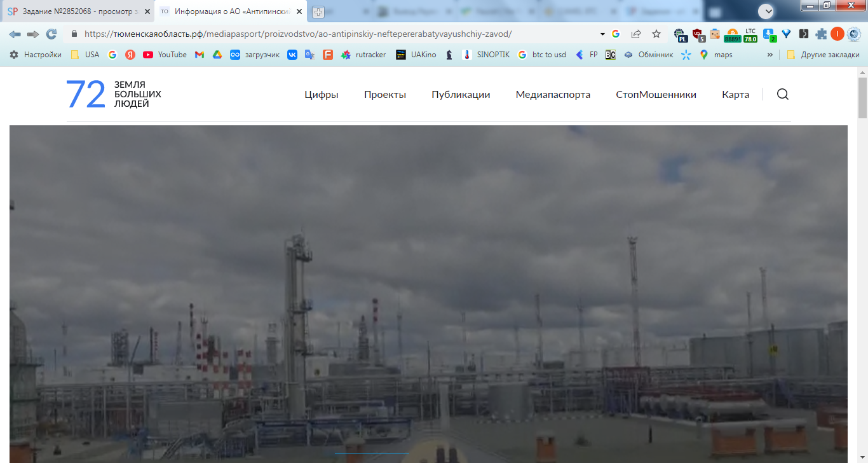Reload the current page

pyautogui.click(x=51, y=34)
